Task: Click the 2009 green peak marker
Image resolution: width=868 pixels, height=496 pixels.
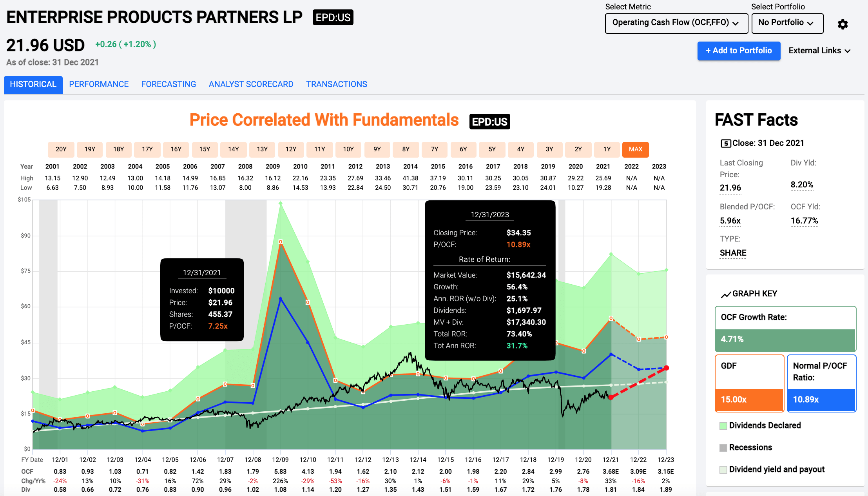Action: 281,203
